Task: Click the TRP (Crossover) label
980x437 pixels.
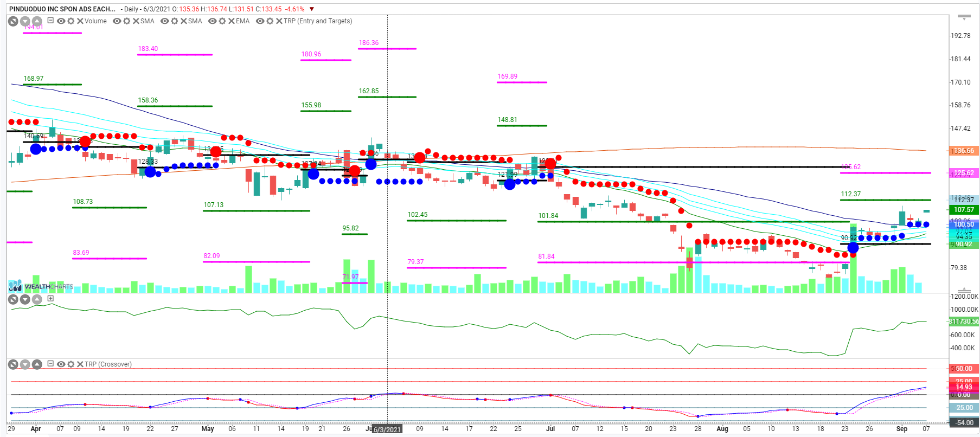Action: 108,364
